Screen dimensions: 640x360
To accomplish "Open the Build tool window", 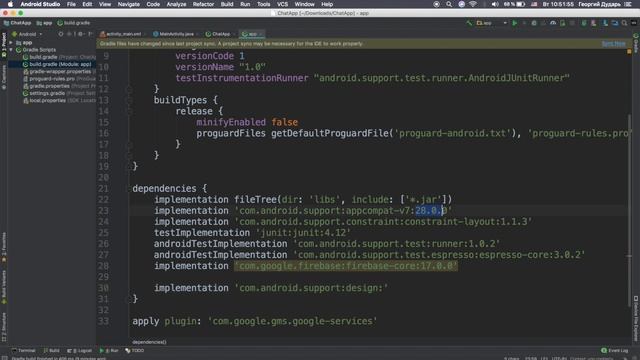I will click(51, 351).
